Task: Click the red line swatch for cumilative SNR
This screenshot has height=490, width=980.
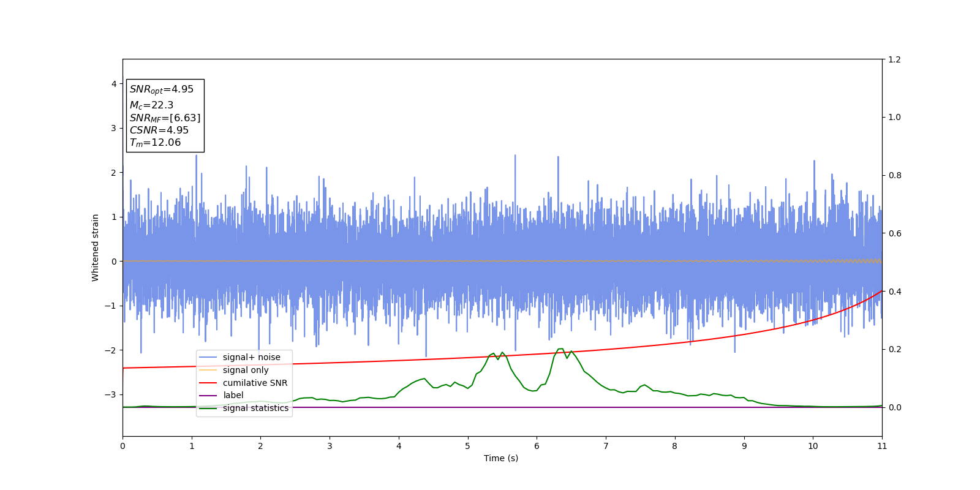Action: pos(208,383)
